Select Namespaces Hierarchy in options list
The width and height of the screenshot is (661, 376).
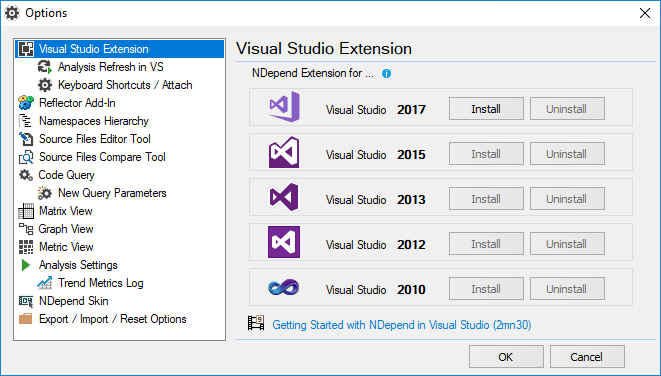coord(94,121)
